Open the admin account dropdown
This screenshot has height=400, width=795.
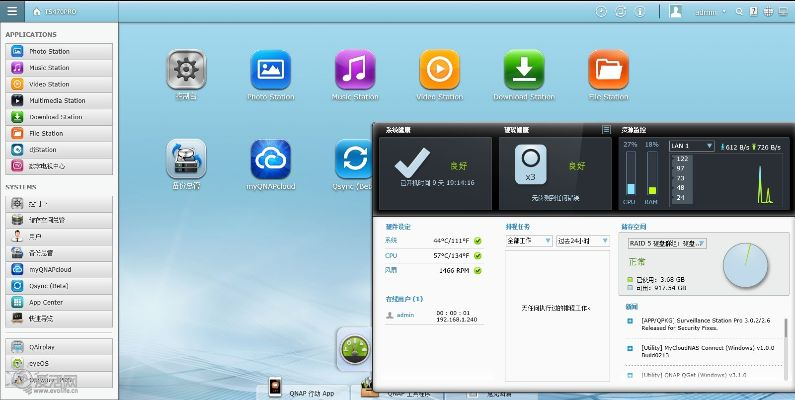710,12
